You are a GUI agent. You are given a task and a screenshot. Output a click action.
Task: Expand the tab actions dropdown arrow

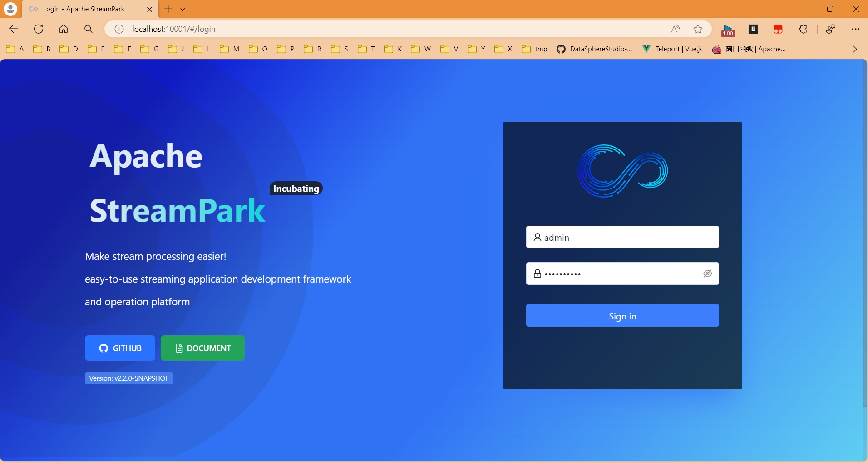point(183,9)
